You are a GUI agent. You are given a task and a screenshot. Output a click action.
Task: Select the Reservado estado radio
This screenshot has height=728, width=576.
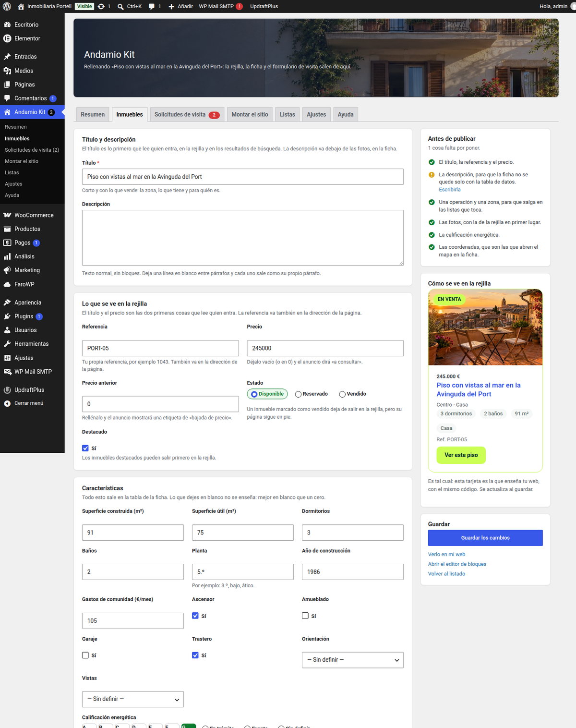click(298, 394)
